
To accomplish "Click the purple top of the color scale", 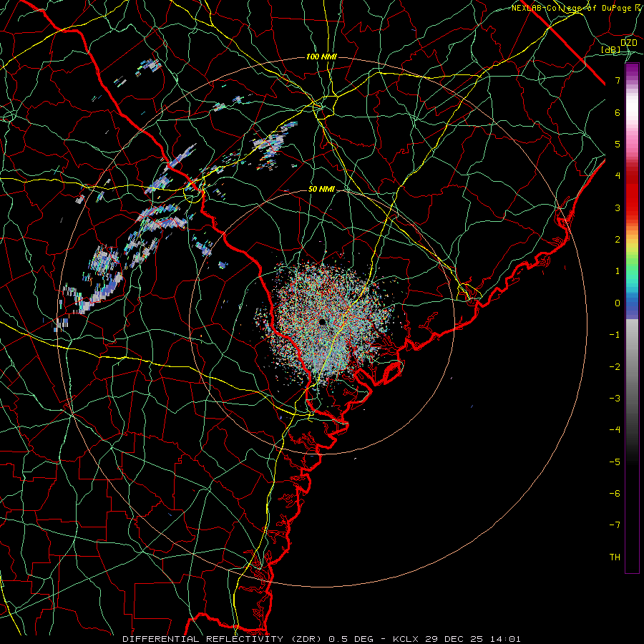I will [x=632, y=71].
